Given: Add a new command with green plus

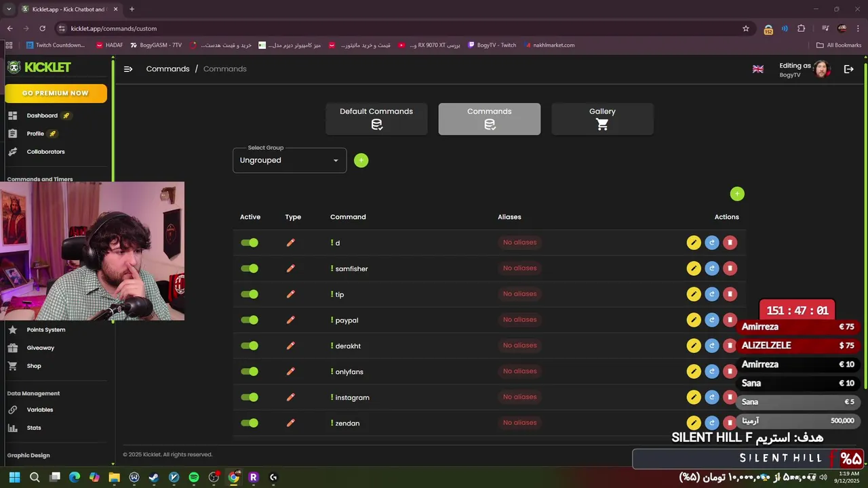Looking at the screenshot, I should pos(737,194).
